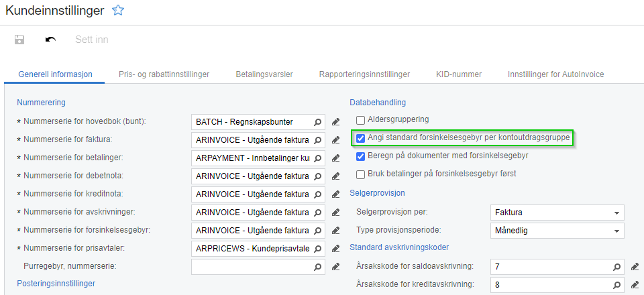Open lookup for Nummerserie for hovedbok (bunt)
644x295 pixels.
317,122
